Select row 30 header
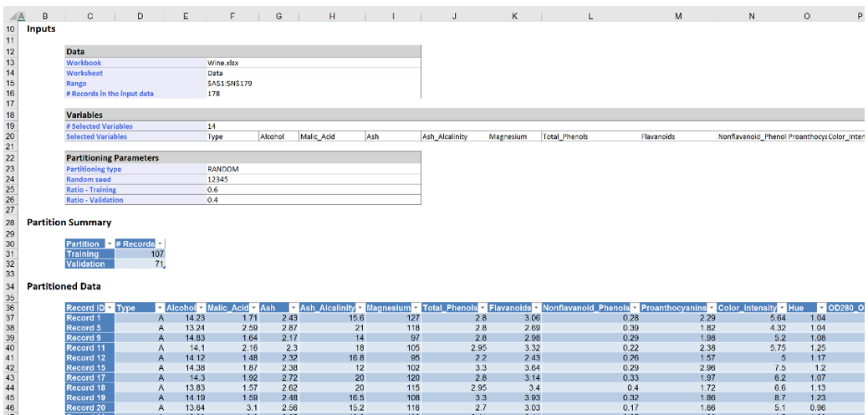868x415 pixels. point(10,243)
